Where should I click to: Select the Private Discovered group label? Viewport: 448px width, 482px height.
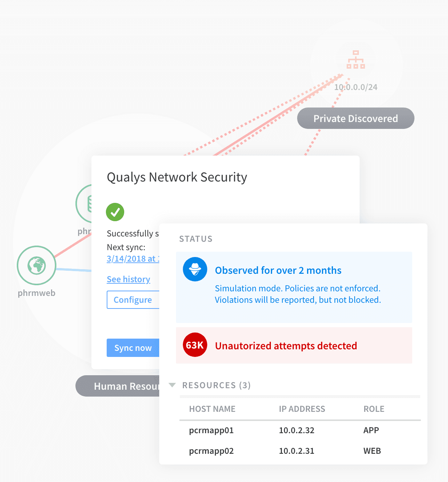356,118
